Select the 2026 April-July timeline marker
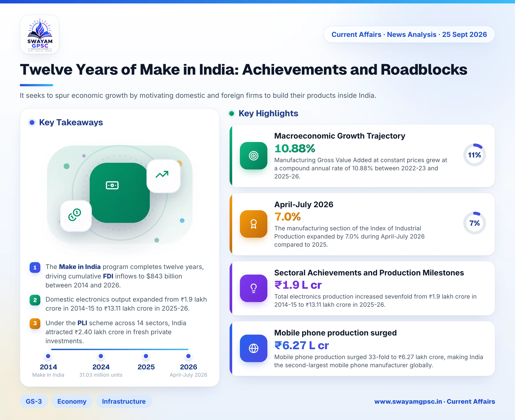The width and height of the screenshot is (515, 420). click(x=188, y=356)
